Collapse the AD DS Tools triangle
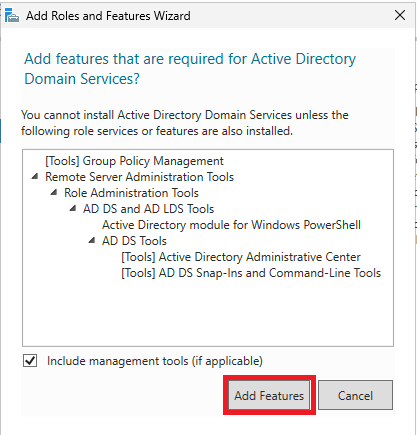This screenshot has width=417, height=435. coord(92,241)
